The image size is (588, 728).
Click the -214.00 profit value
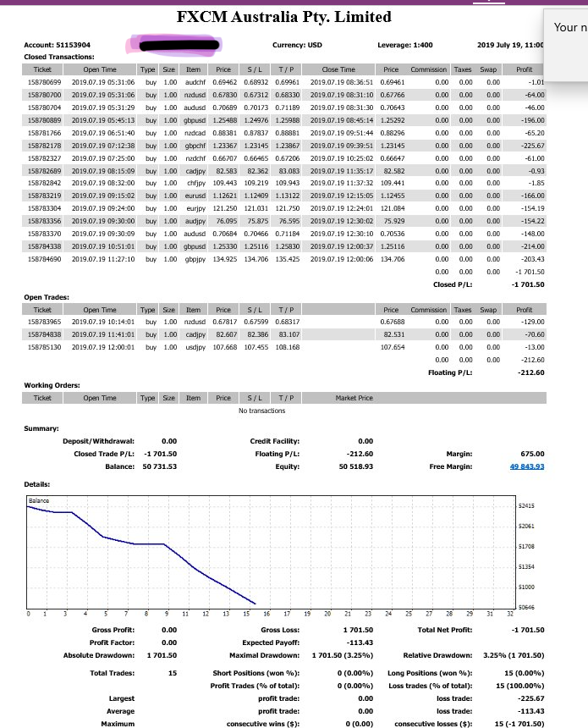(x=532, y=246)
